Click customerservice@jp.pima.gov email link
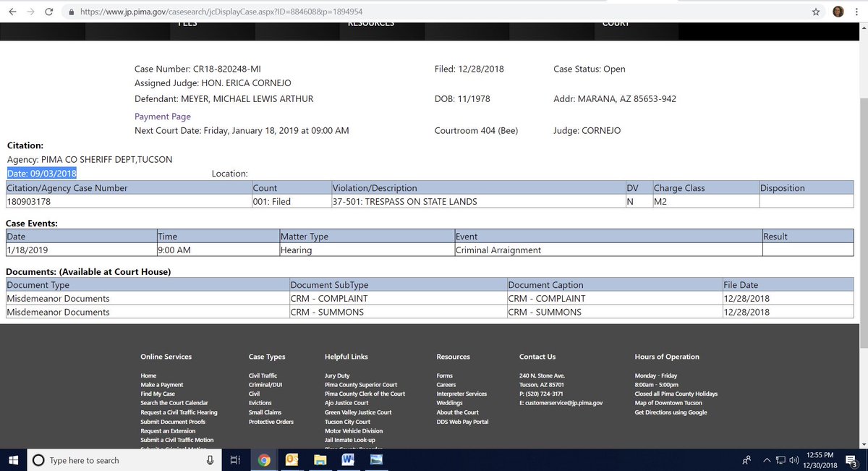 coord(563,403)
